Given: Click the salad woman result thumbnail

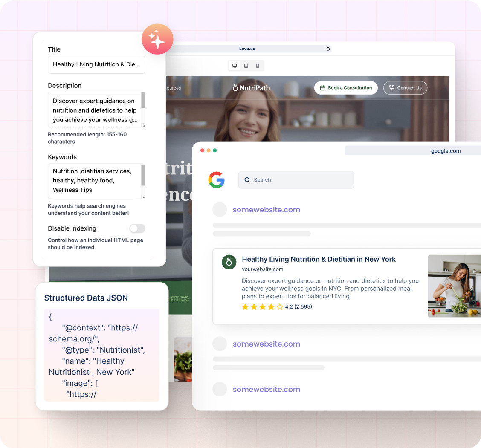Looking at the screenshot, I should tap(454, 286).
